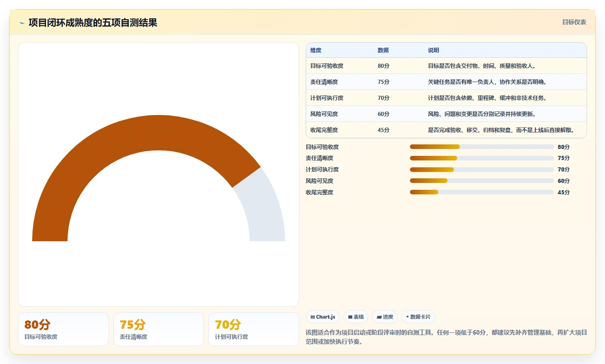Click the 风险可见度 label left of its progress bar
605x364 pixels.
(x=319, y=181)
